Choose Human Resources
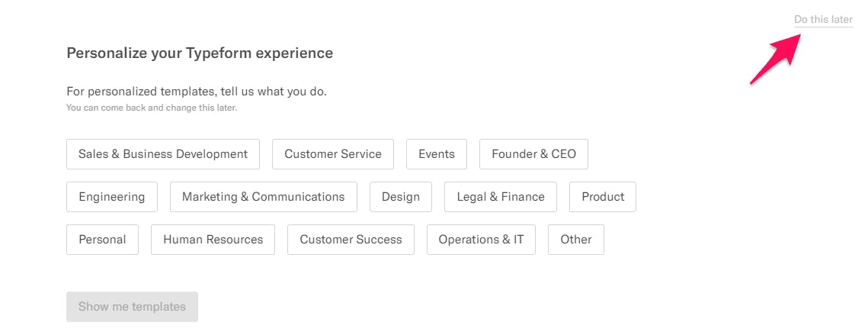Screen dimensions: 868x332 click(x=213, y=240)
